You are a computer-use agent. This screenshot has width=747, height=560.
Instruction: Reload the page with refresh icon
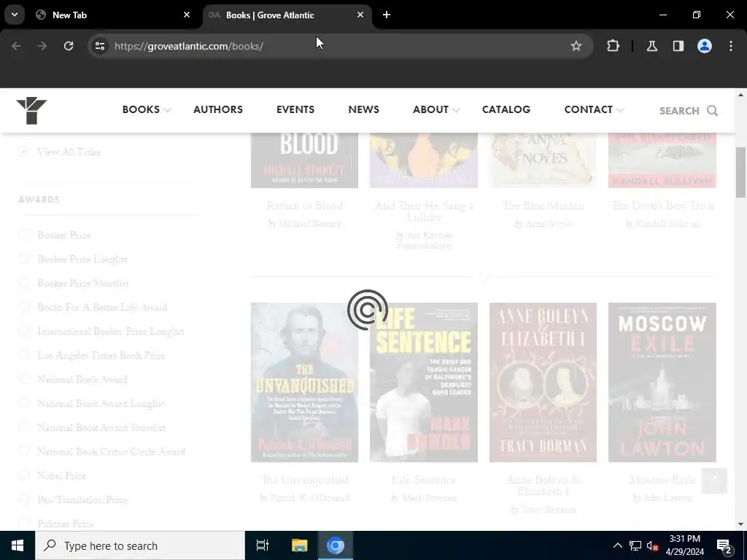(x=69, y=46)
